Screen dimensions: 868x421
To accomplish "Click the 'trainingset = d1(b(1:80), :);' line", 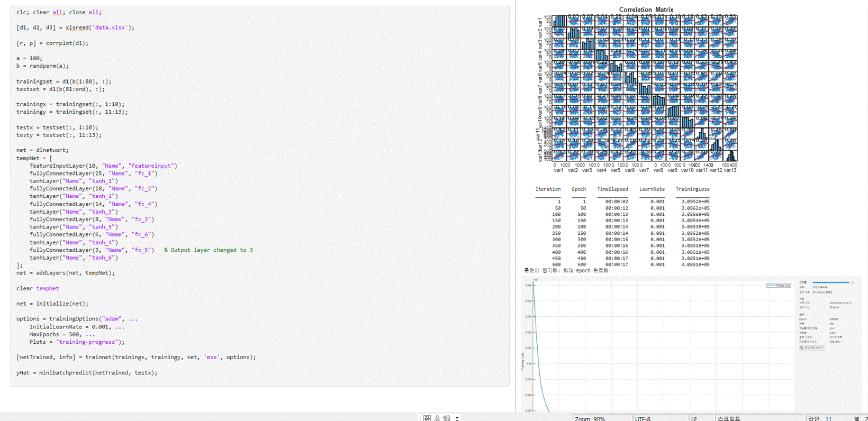I will point(64,81).
